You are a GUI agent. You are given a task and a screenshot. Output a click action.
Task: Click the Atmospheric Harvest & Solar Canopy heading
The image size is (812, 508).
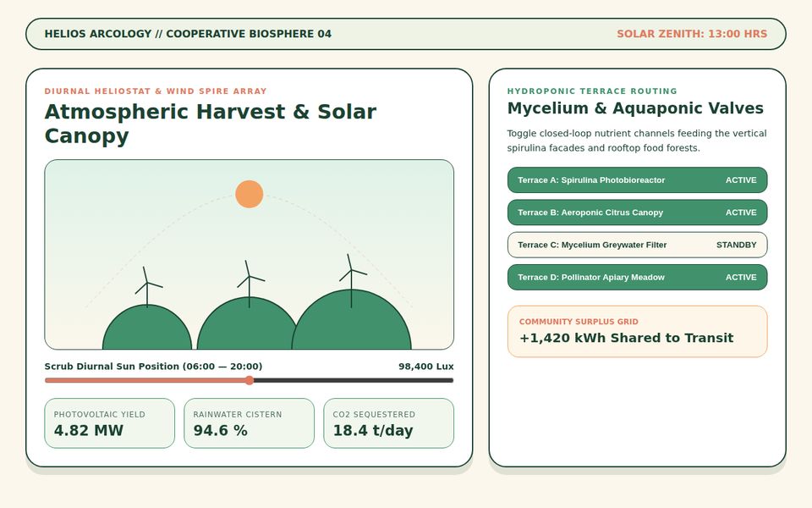coord(211,124)
